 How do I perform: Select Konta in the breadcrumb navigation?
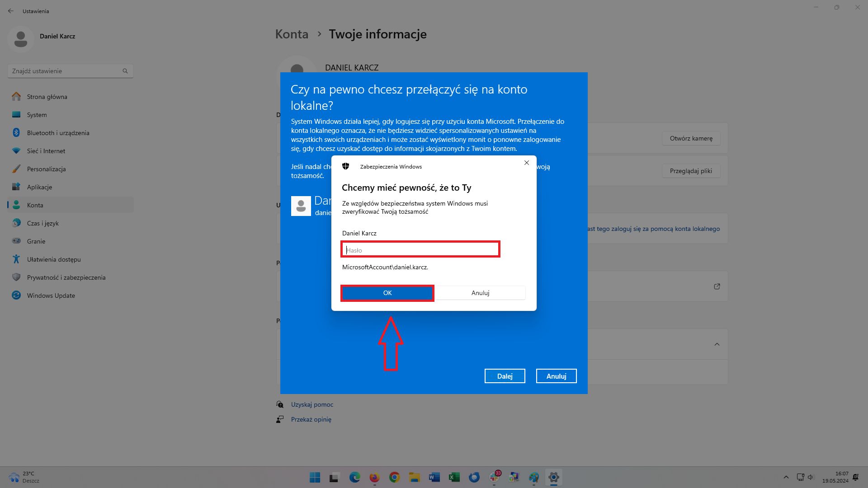point(292,34)
